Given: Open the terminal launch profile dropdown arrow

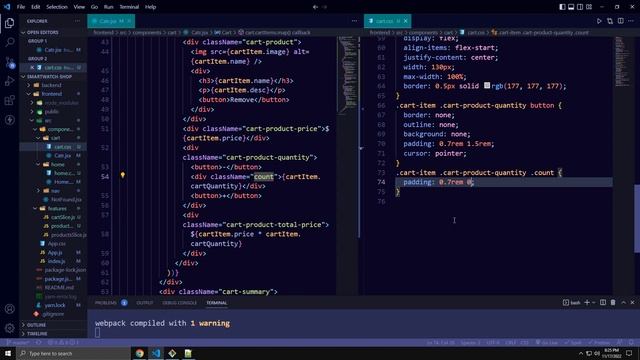Looking at the screenshot, I should pyautogui.click(x=593, y=302).
